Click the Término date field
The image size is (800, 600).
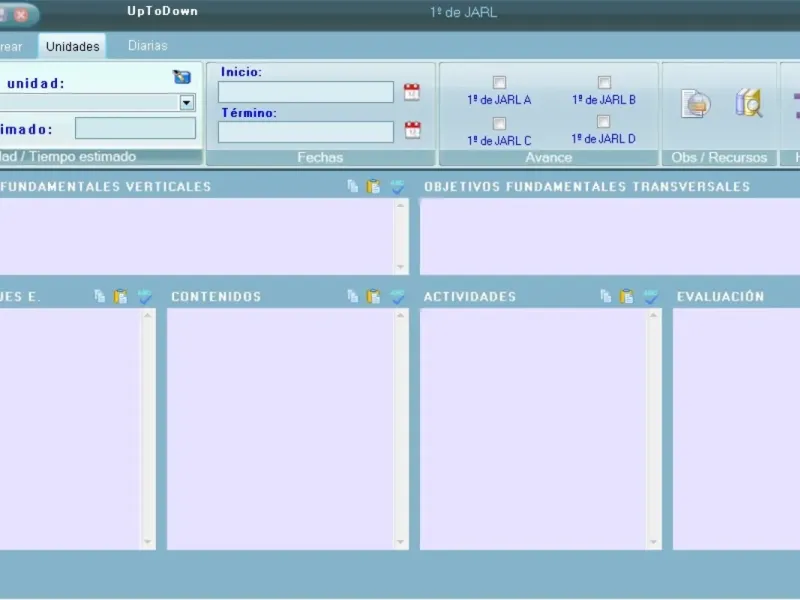coord(306,132)
